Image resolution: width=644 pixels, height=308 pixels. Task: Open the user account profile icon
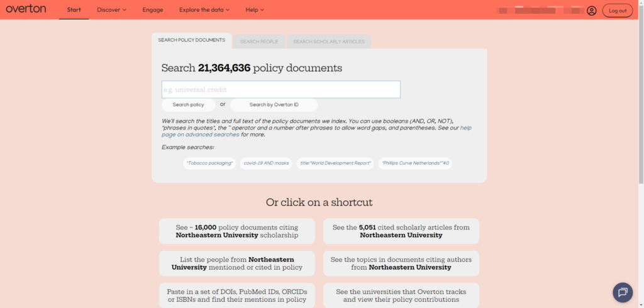point(591,11)
